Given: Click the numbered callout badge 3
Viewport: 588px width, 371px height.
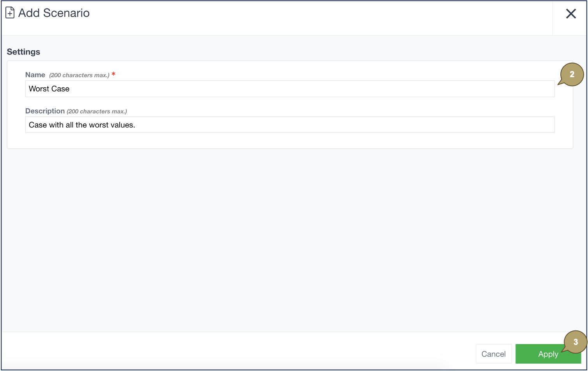Looking at the screenshot, I should click(575, 342).
